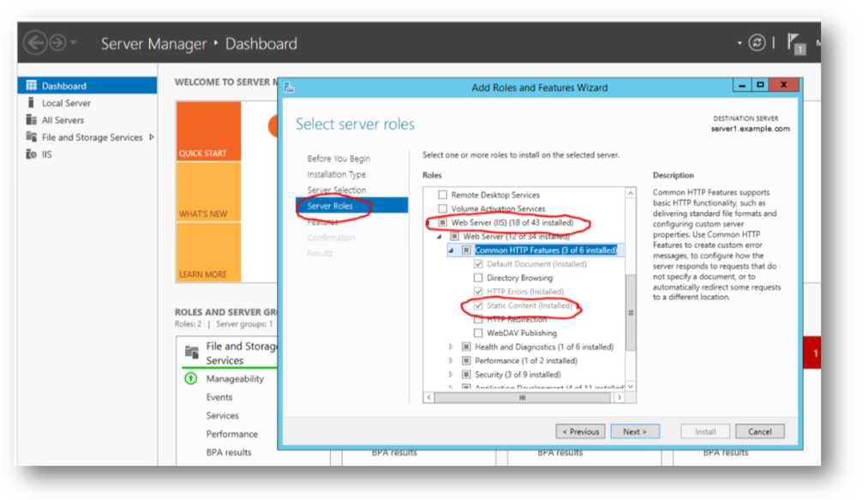The width and height of the screenshot is (868, 500).
Task: Click the green Manageability status icon
Action: tap(190, 378)
